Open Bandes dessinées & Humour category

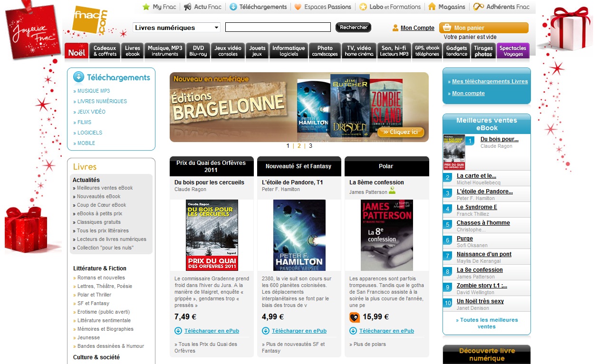[x=111, y=346]
